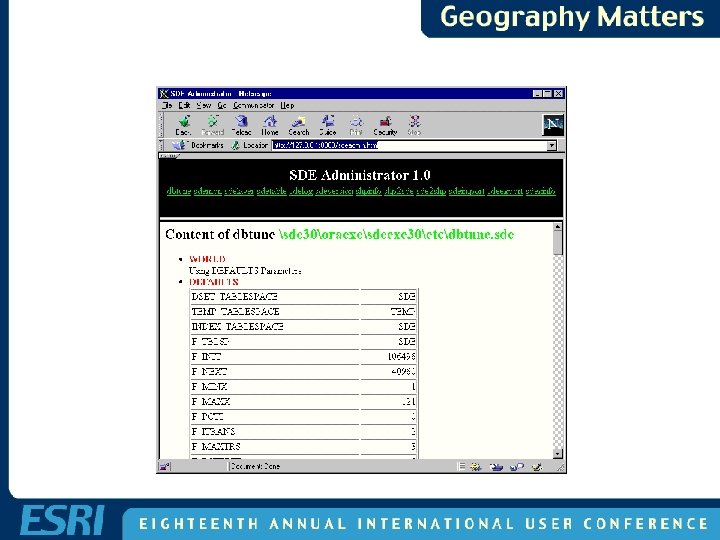
Task: Open the Guide toolbar icon
Action: point(328,125)
